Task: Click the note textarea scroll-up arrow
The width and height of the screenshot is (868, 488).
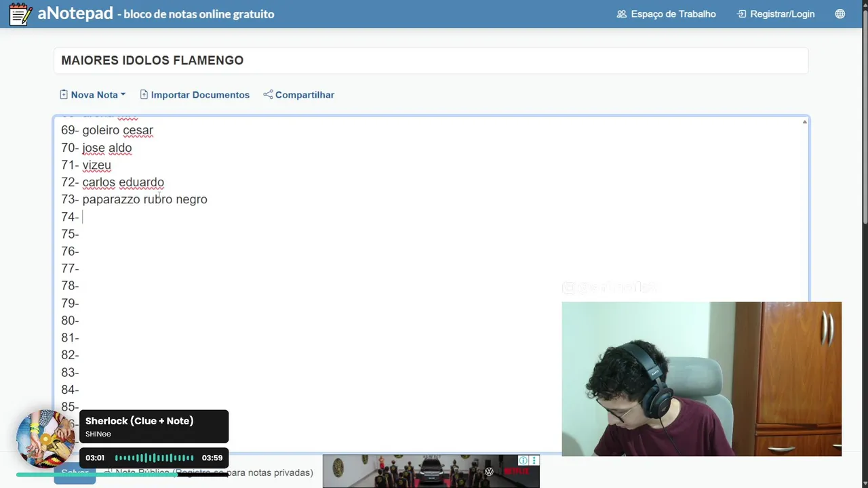Action: pyautogui.click(x=805, y=122)
